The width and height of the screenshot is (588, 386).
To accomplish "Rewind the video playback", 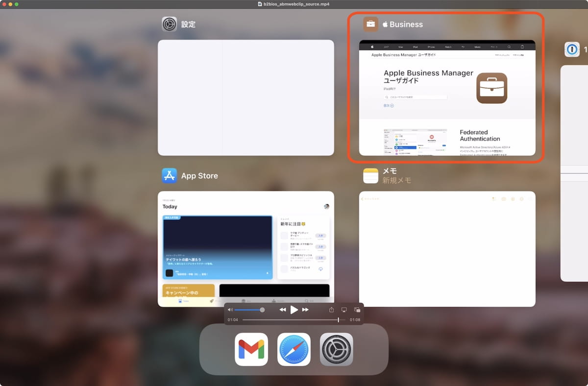I will click(283, 310).
